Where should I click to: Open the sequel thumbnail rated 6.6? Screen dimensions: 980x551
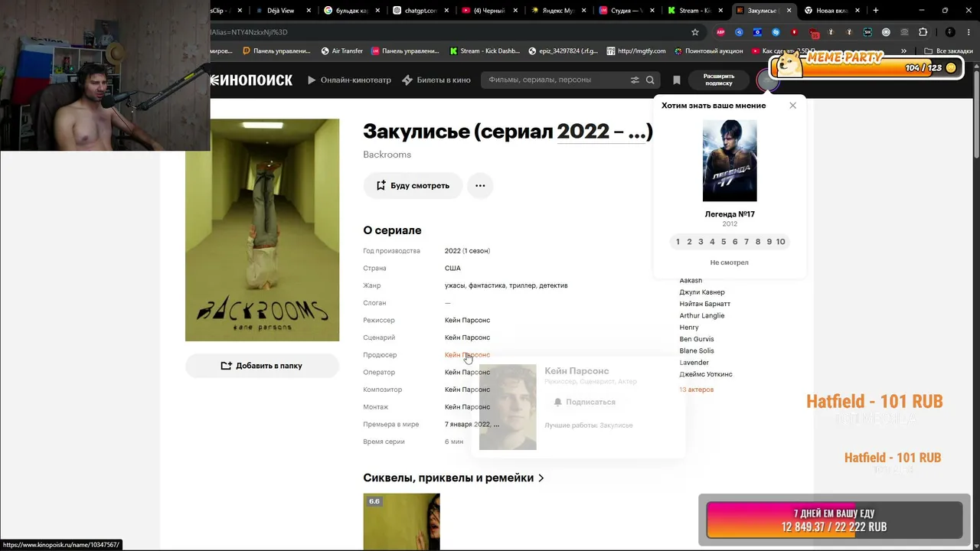[402, 522]
